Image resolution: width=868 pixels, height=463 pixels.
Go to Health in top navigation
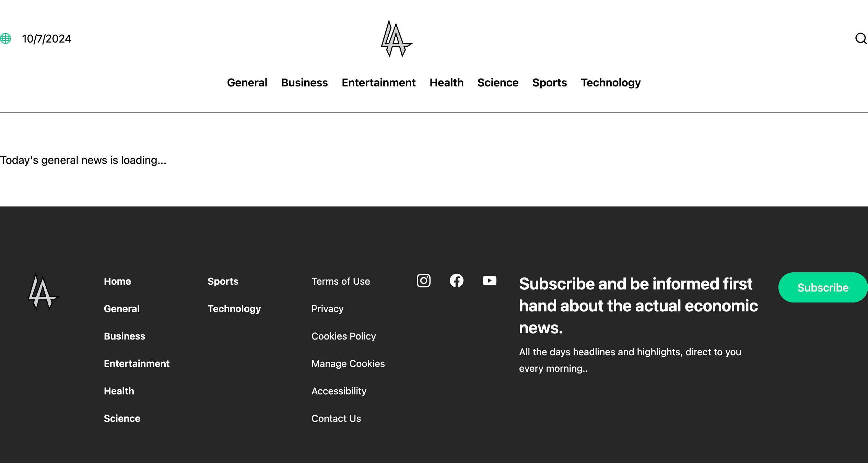coord(446,83)
